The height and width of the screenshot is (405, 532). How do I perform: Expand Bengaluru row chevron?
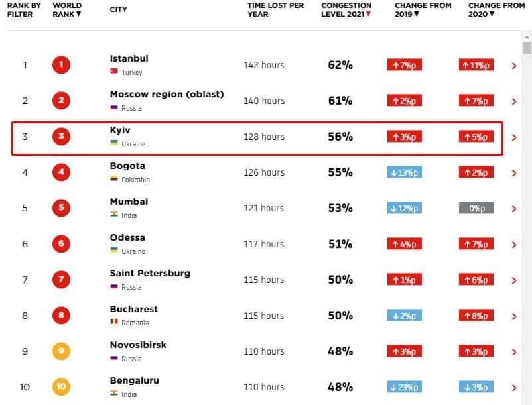[x=514, y=388]
